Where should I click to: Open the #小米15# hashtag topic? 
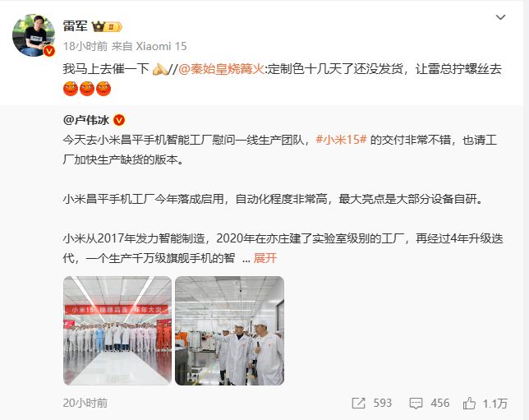click(341, 140)
